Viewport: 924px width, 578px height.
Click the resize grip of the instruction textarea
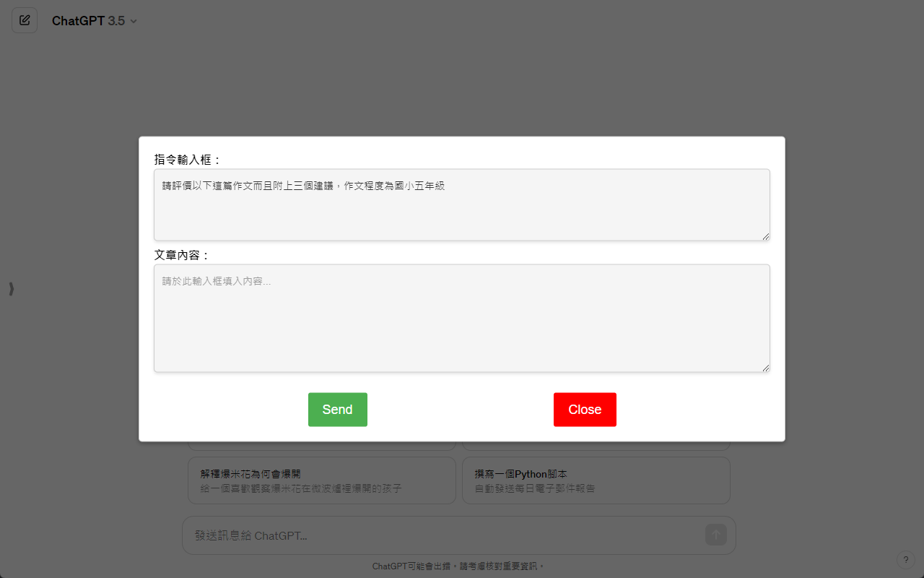coord(766,236)
